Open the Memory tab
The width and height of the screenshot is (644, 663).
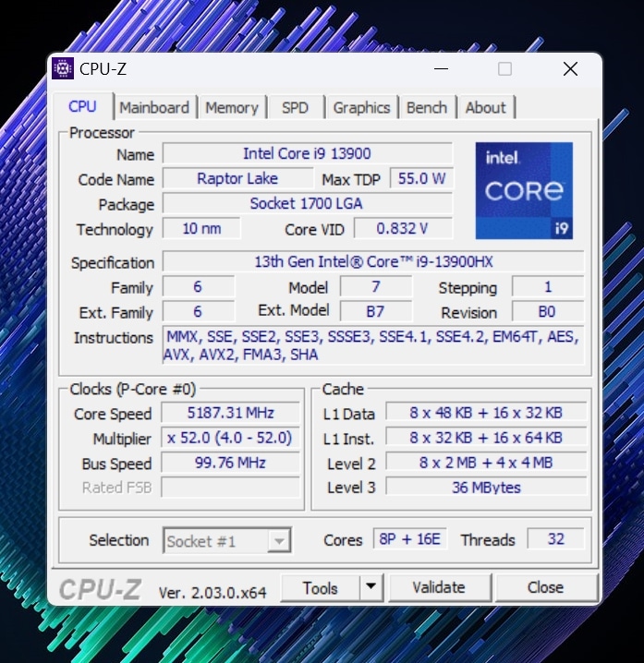(231, 107)
